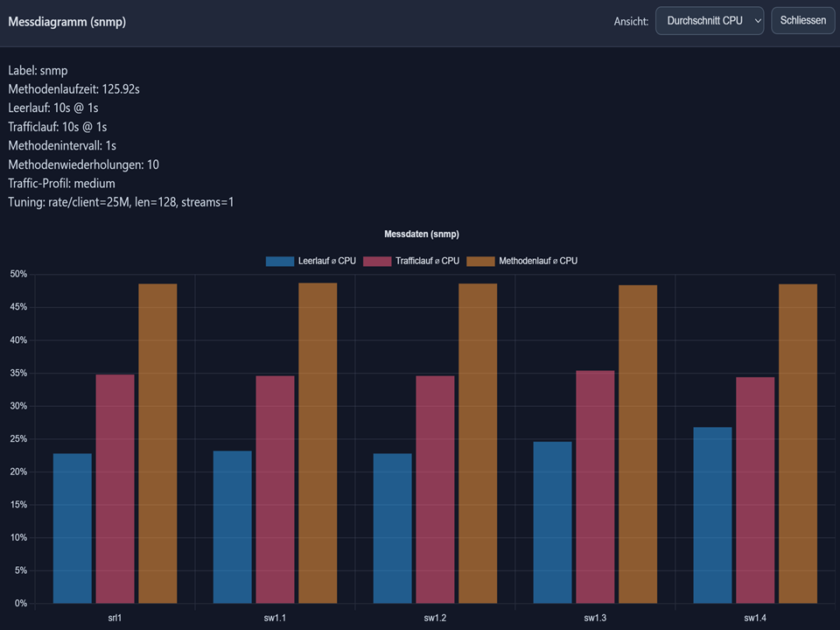The height and width of the screenshot is (630, 840).
Task: Select the blue Leerlauf bar for srl1
Action: coord(73,528)
